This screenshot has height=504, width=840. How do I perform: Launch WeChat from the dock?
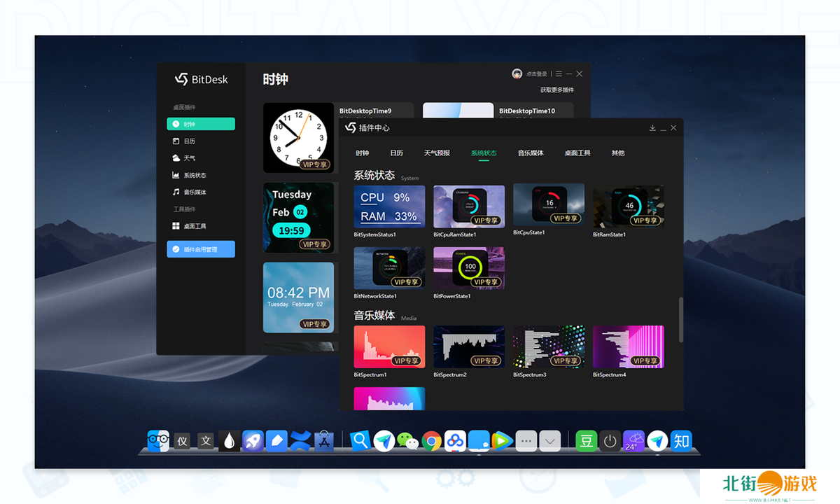coord(407,440)
